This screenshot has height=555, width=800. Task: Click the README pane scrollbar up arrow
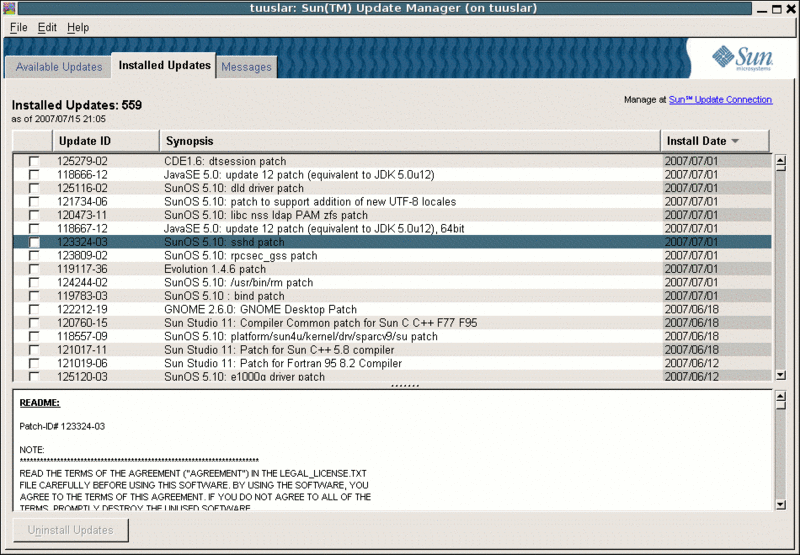pos(781,396)
